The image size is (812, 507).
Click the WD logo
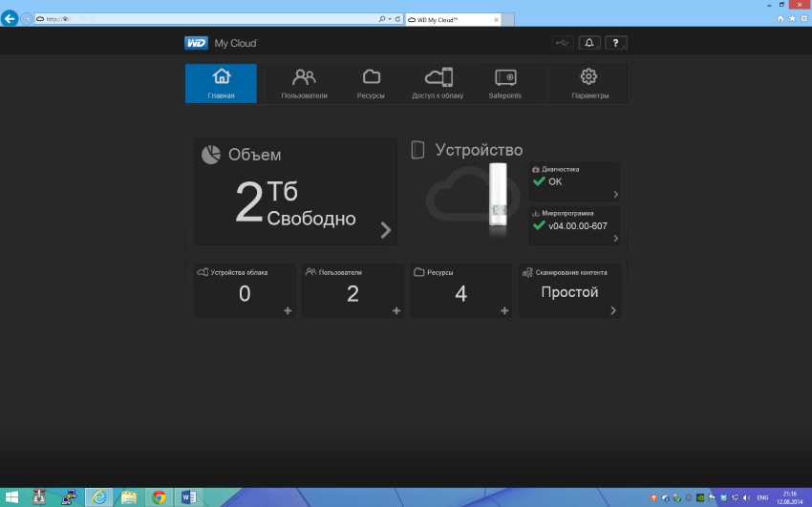[x=196, y=43]
